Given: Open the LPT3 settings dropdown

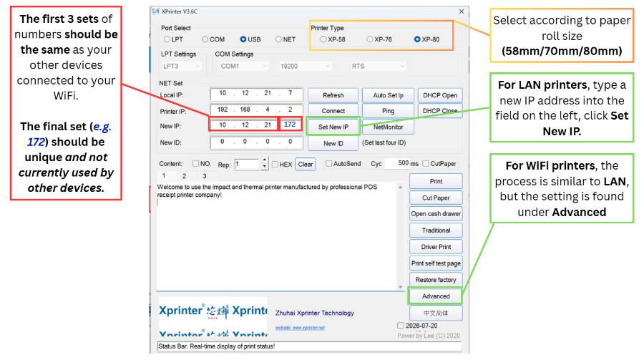Looking at the screenshot, I should point(181,66).
